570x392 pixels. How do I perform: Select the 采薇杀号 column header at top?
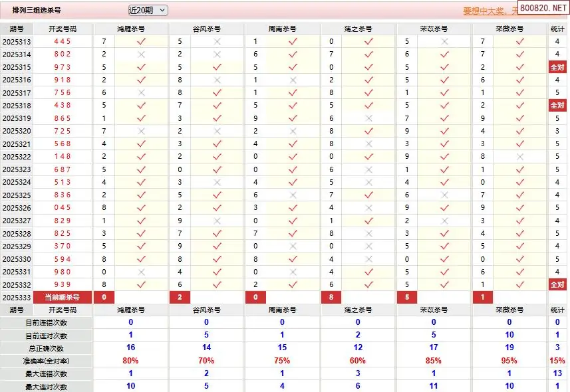click(510, 29)
